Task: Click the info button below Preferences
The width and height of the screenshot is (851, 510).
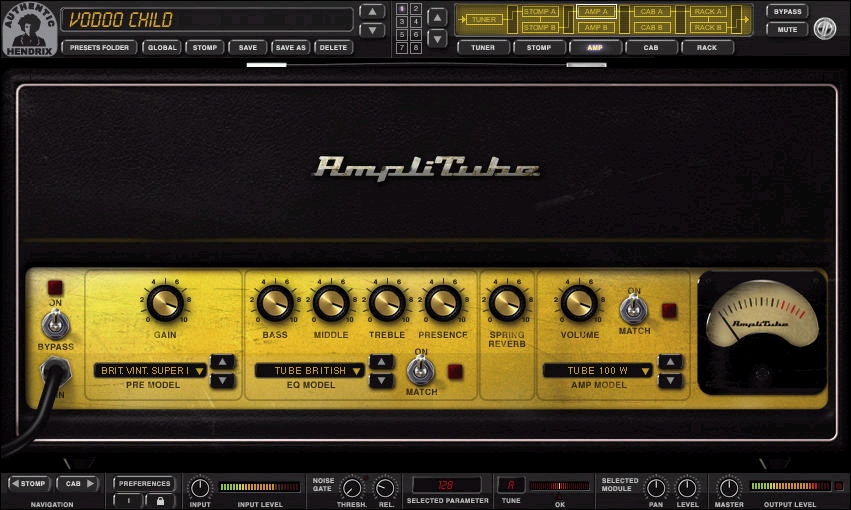Action: (129, 501)
